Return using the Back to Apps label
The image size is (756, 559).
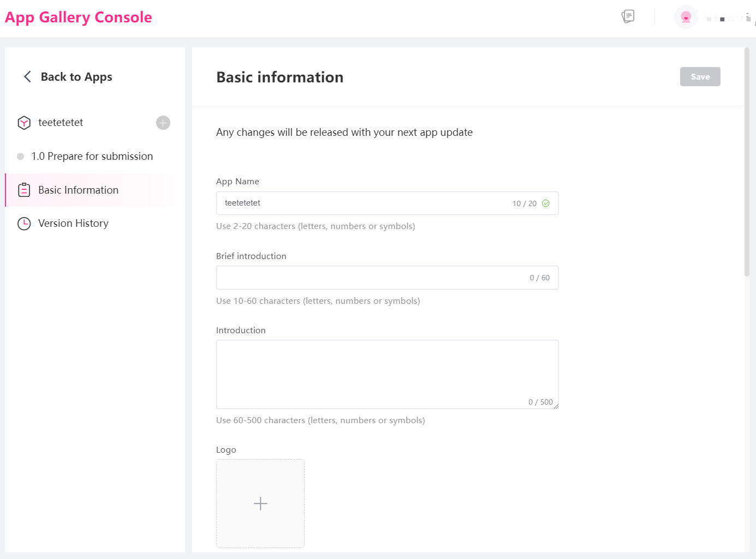point(76,77)
